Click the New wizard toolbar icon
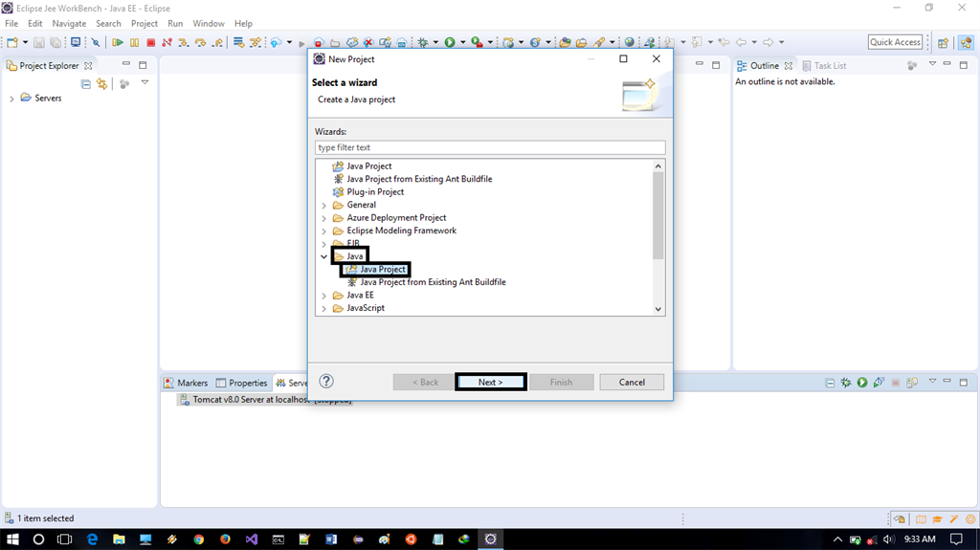 pos(11,42)
